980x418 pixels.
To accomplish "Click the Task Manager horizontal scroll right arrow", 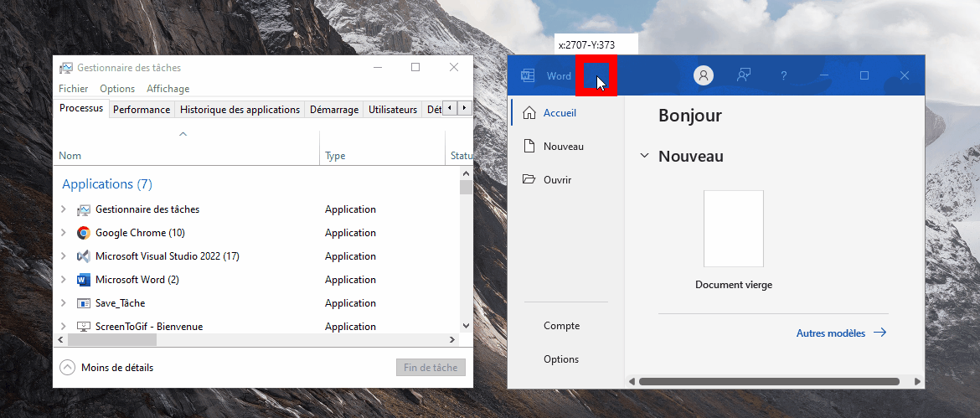I will tap(451, 340).
